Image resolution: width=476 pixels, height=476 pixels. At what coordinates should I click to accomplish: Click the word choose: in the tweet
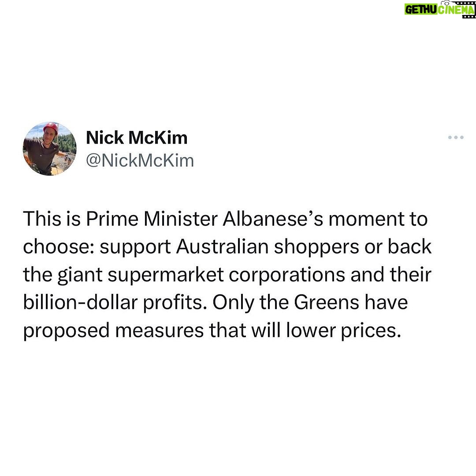click(x=59, y=246)
